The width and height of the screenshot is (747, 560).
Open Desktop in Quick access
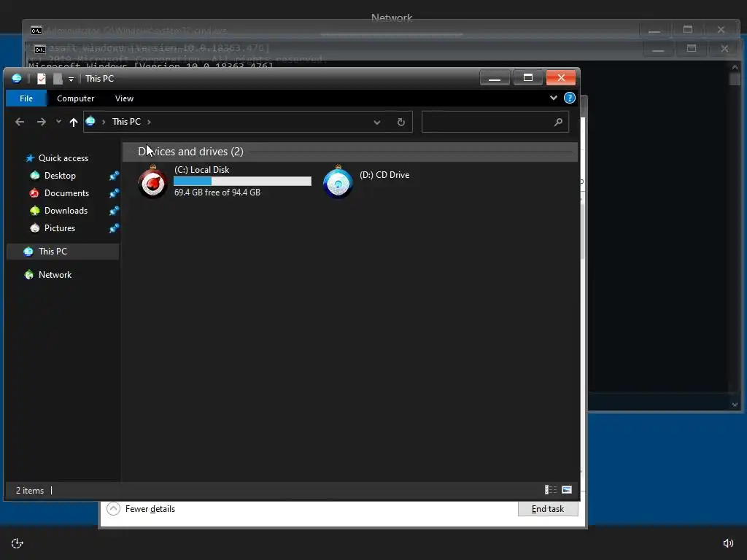click(x=60, y=176)
